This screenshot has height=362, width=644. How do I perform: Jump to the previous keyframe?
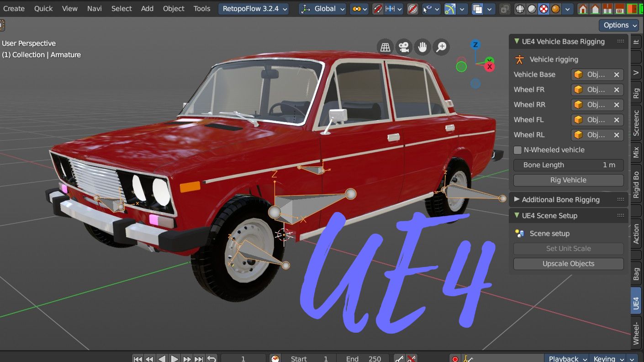(150, 359)
